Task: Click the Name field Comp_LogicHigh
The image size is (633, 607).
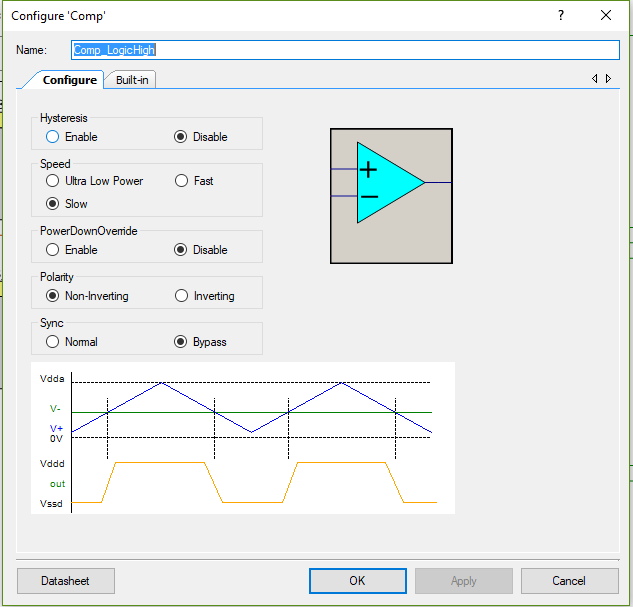Action: (x=345, y=50)
